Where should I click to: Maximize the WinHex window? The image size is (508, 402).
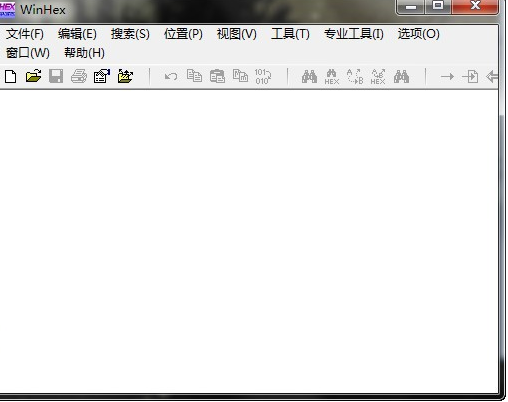click(x=438, y=6)
